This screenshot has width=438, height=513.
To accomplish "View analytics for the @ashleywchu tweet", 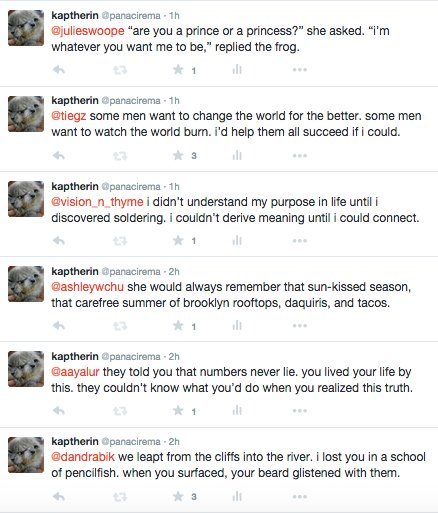I will pyautogui.click(x=237, y=325).
